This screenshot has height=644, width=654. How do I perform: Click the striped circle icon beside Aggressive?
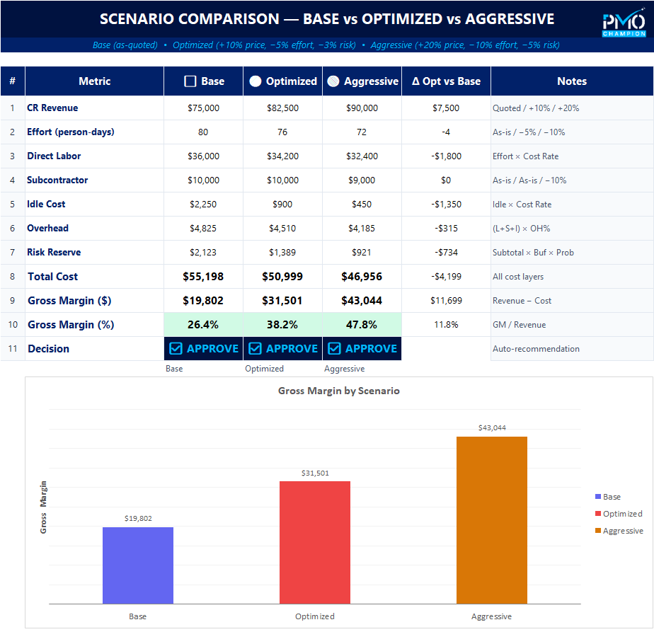tap(333, 81)
